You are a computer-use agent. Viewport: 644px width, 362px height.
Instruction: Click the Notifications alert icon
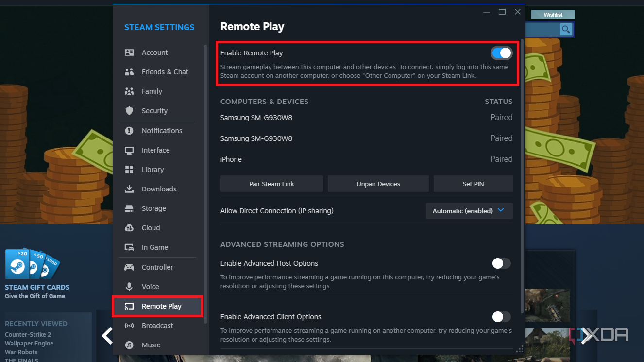tap(129, 131)
